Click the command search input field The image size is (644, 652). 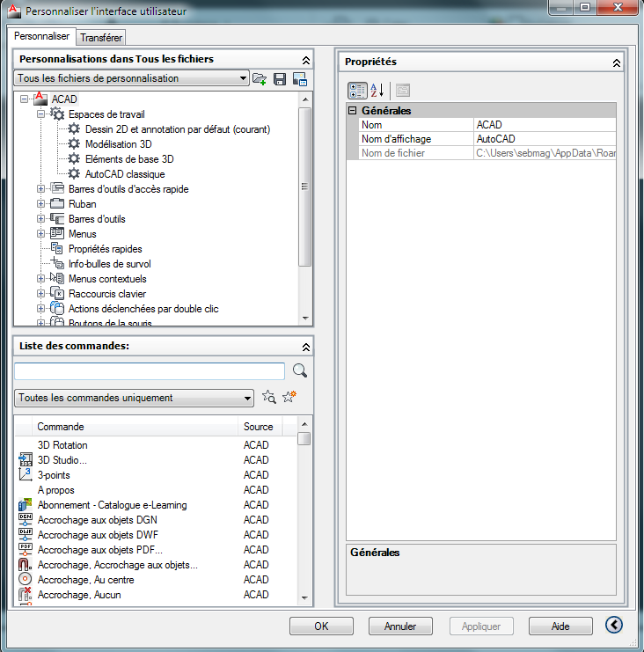point(150,370)
